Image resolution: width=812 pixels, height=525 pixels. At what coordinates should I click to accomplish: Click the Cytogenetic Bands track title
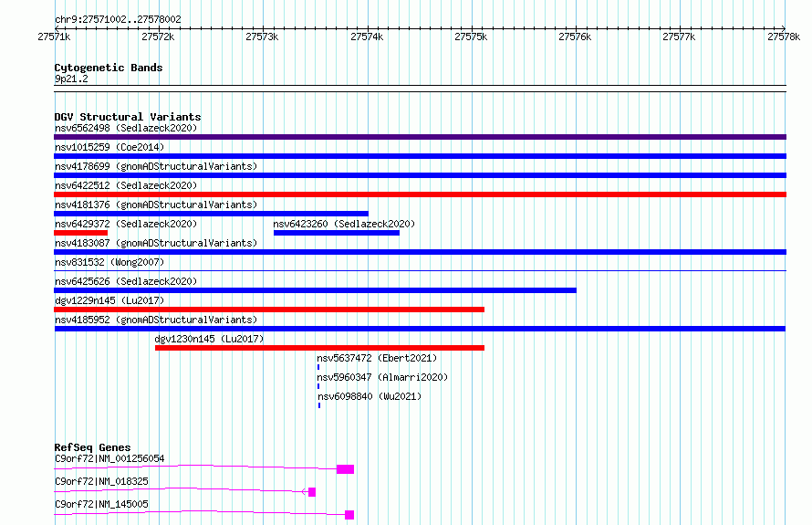pyautogui.click(x=109, y=68)
